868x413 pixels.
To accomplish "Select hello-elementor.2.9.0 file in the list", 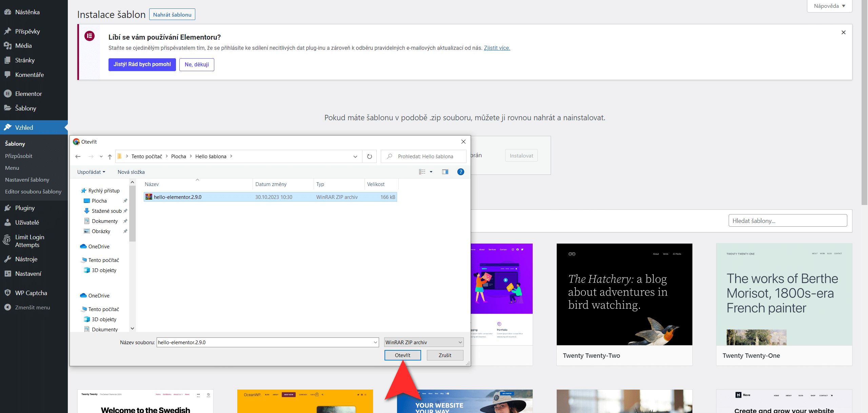I will [177, 197].
